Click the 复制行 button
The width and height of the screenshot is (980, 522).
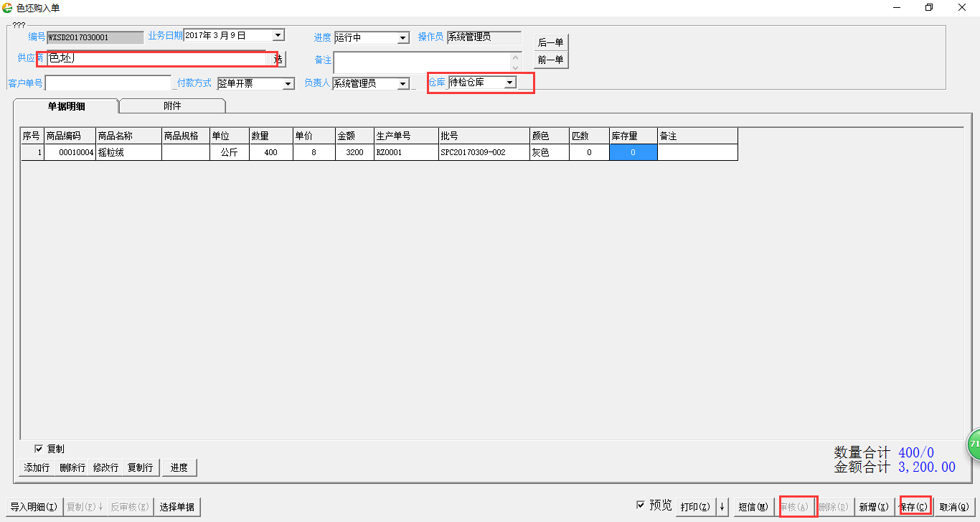(140, 467)
